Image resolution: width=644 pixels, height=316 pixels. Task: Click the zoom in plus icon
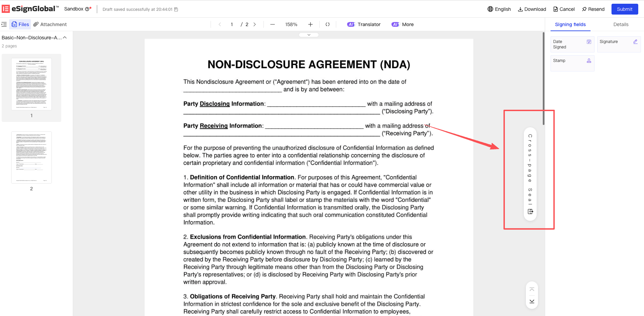tap(310, 24)
